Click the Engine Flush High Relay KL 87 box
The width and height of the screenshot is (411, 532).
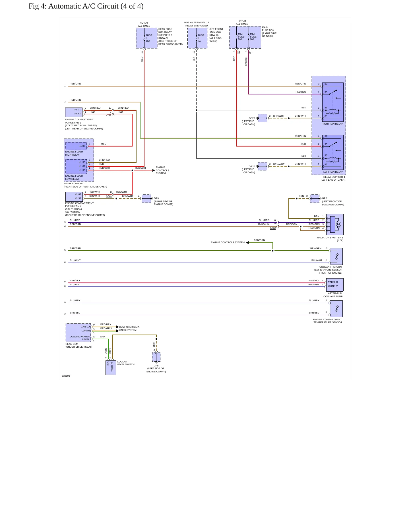point(76,146)
